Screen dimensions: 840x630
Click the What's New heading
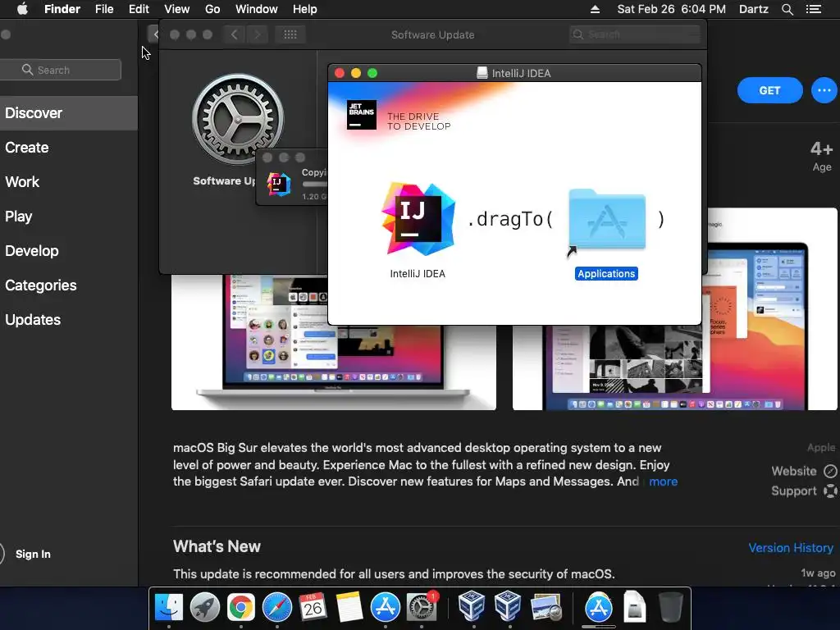coord(217,546)
